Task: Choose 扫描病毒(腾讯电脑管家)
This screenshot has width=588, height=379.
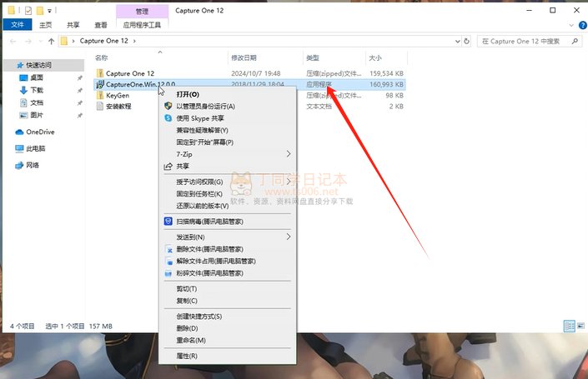Action: 227,222
